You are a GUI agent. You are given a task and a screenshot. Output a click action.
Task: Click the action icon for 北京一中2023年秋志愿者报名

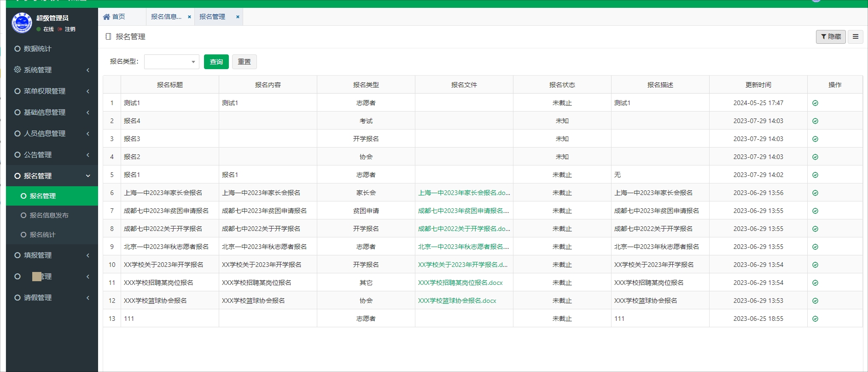(x=815, y=247)
